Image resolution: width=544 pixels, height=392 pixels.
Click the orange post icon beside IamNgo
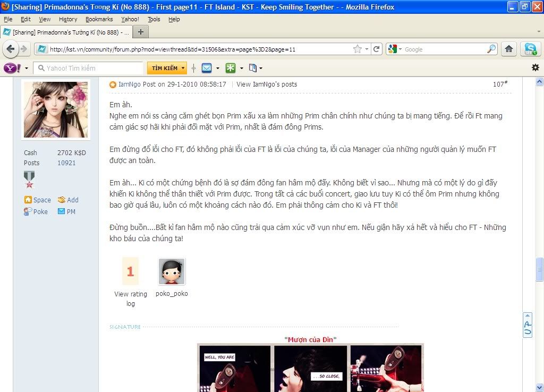click(x=113, y=84)
